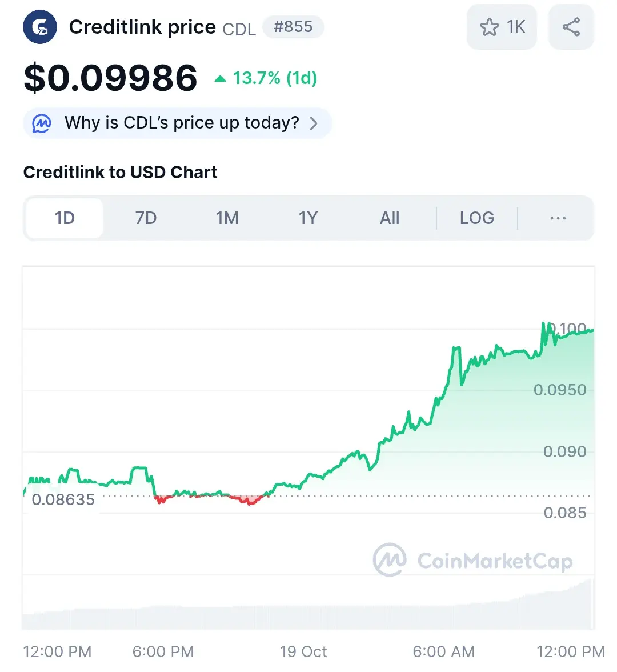Select the 1D chart range
This screenshot has width=617, height=672.
pos(65,218)
